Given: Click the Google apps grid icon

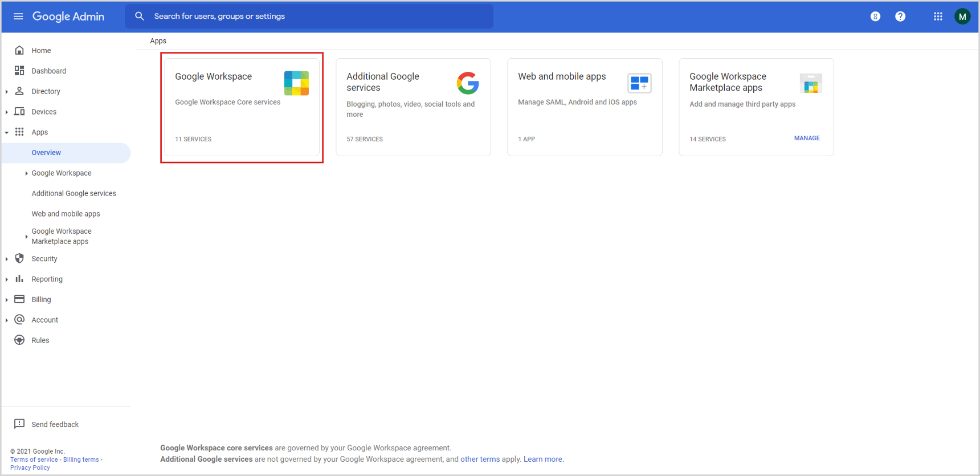Looking at the screenshot, I should pos(938,17).
